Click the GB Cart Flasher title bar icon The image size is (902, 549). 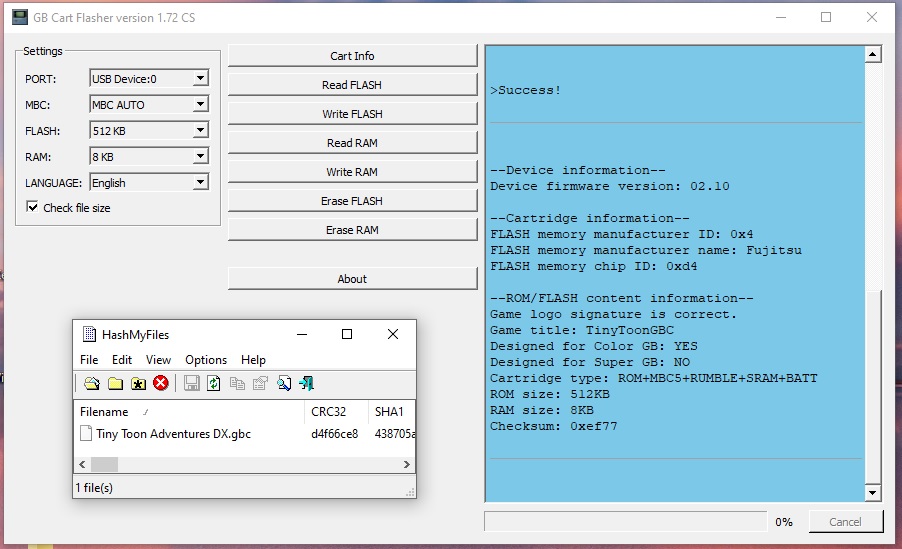[20, 17]
